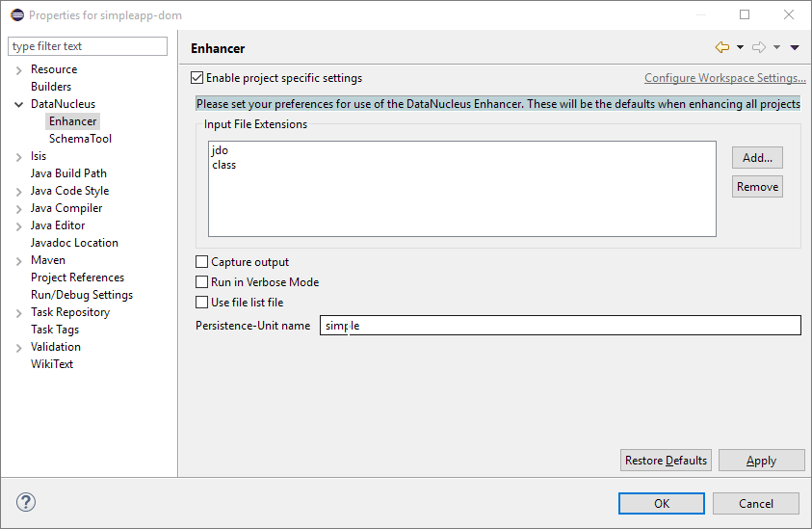Expand the Task Repository node

point(18,313)
